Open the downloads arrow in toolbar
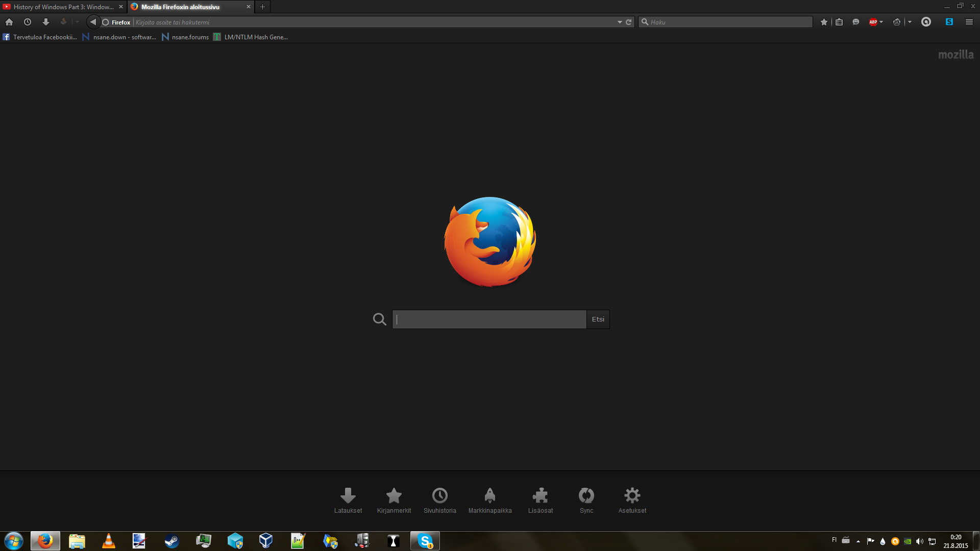Image resolution: width=980 pixels, height=551 pixels. pyautogui.click(x=46, y=22)
